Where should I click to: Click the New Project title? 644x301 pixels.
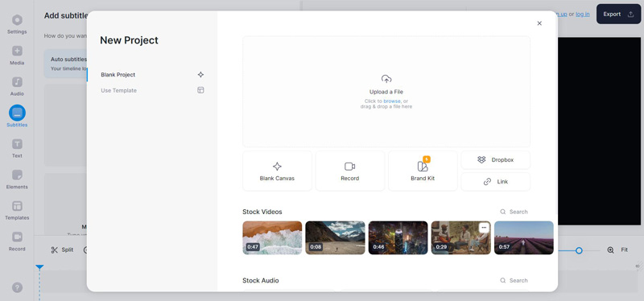(x=129, y=40)
